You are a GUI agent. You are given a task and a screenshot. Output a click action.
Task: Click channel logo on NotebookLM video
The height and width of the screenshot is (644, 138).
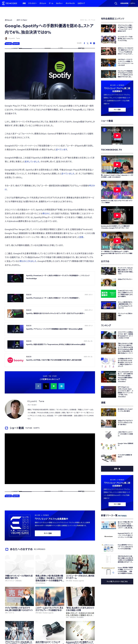tap(104, 210)
